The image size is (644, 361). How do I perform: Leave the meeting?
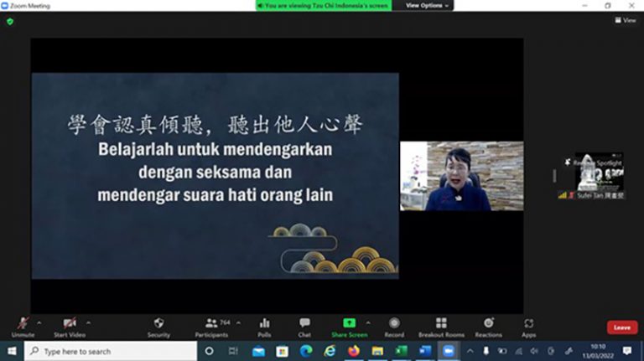(621, 327)
